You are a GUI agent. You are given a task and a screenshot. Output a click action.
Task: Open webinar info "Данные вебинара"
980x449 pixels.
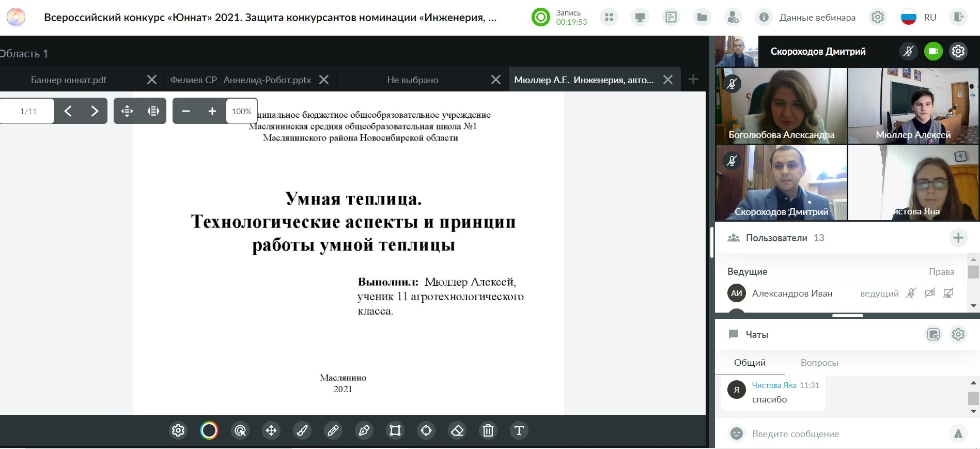[805, 18]
